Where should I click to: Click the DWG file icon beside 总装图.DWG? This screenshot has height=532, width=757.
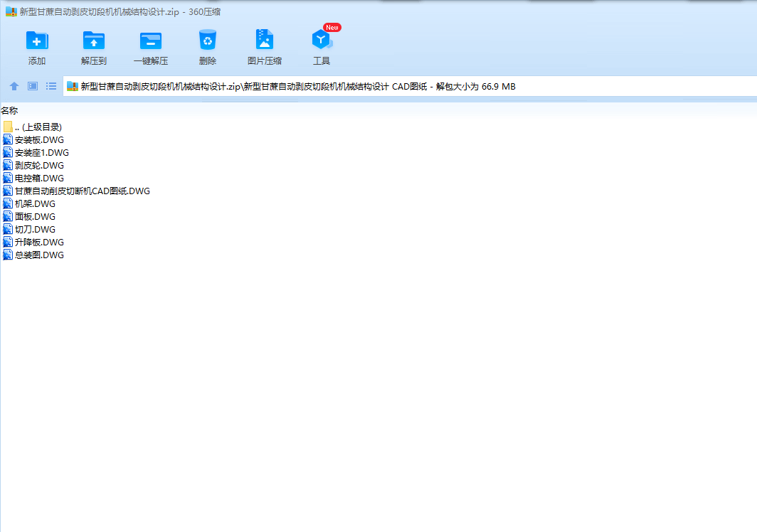pyautogui.click(x=8, y=255)
